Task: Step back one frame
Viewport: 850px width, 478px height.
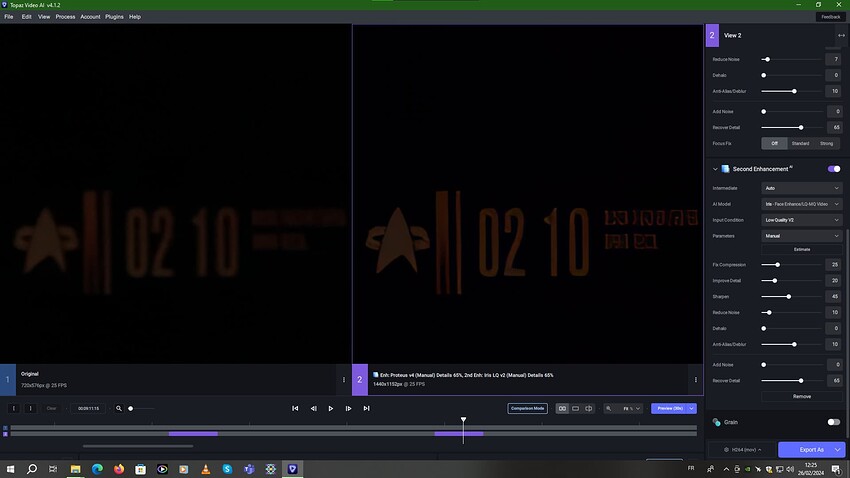Action: (313, 408)
